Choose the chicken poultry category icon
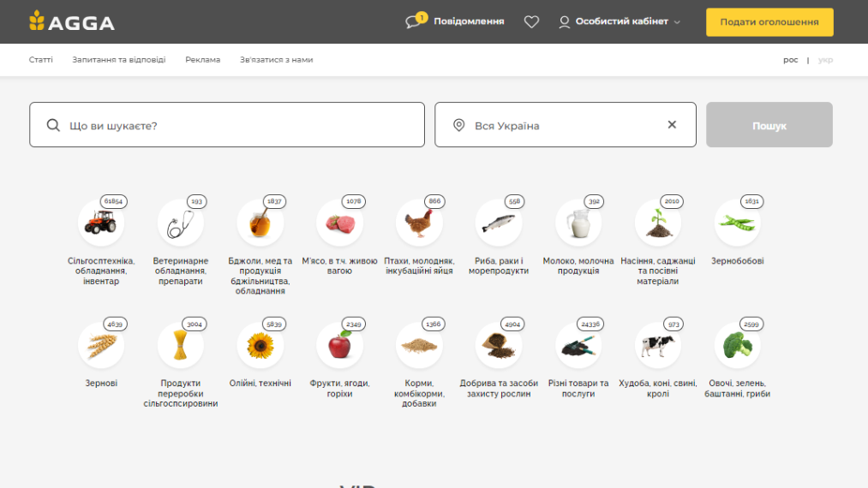The width and height of the screenshot is (868, 488). (x=419, y=223)
